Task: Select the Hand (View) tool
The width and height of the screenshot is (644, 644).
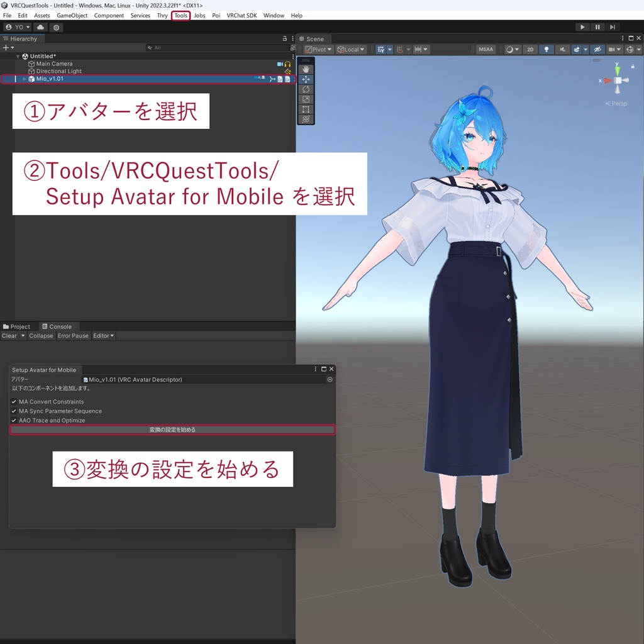Action: click(x=306, y=69)
